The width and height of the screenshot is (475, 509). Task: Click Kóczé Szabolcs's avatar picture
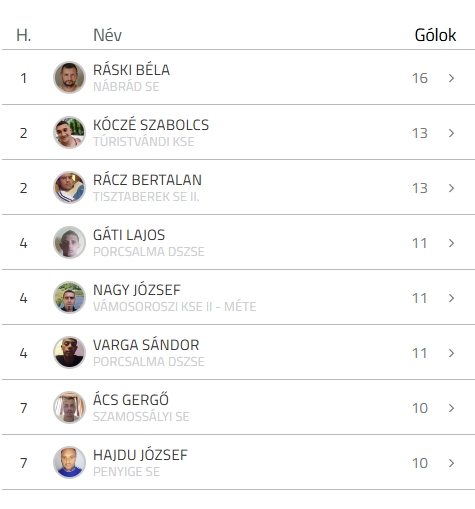coord(69,132)
